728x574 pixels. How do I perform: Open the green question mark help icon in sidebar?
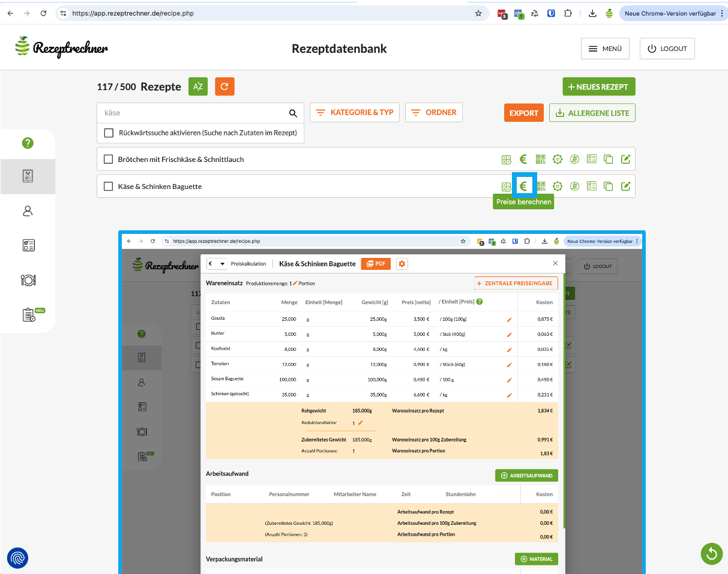coord(28,143)
